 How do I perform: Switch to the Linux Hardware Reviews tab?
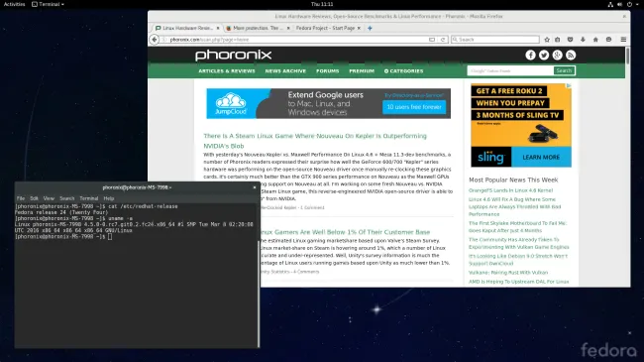tap(187, 28)
